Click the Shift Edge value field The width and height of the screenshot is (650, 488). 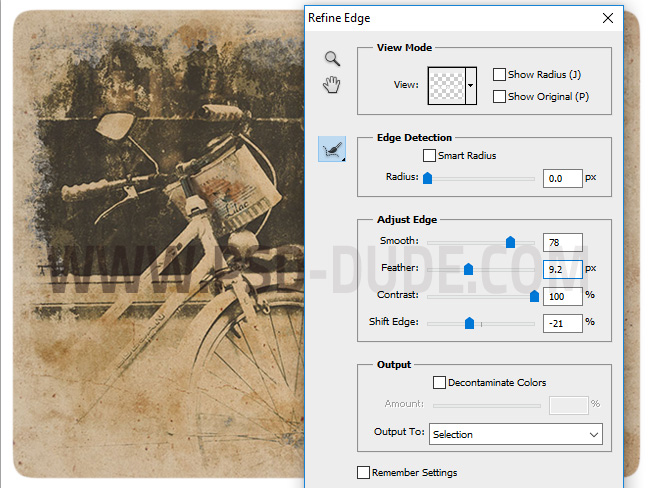click(562, 323)
